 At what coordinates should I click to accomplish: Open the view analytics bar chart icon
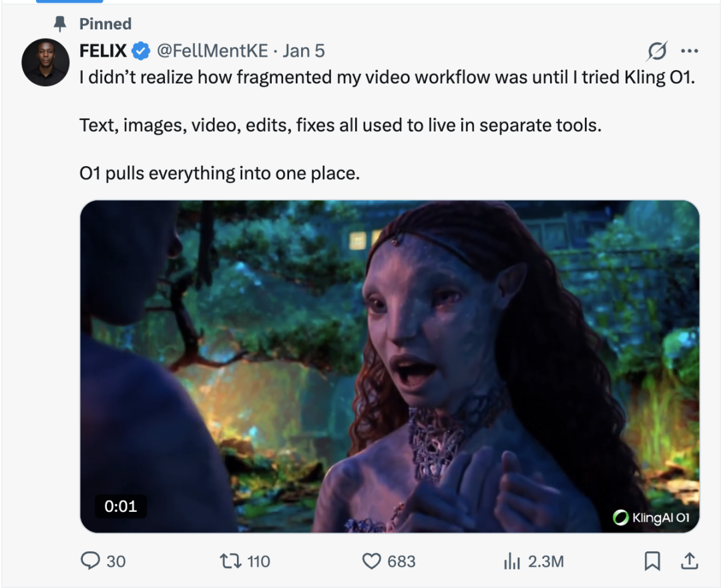click(x=512, y=562)
